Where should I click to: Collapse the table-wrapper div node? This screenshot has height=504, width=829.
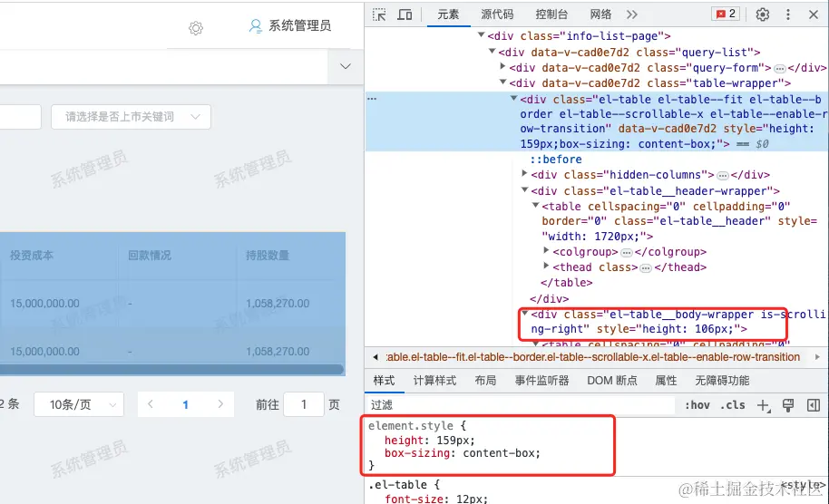tap(503, 82)
